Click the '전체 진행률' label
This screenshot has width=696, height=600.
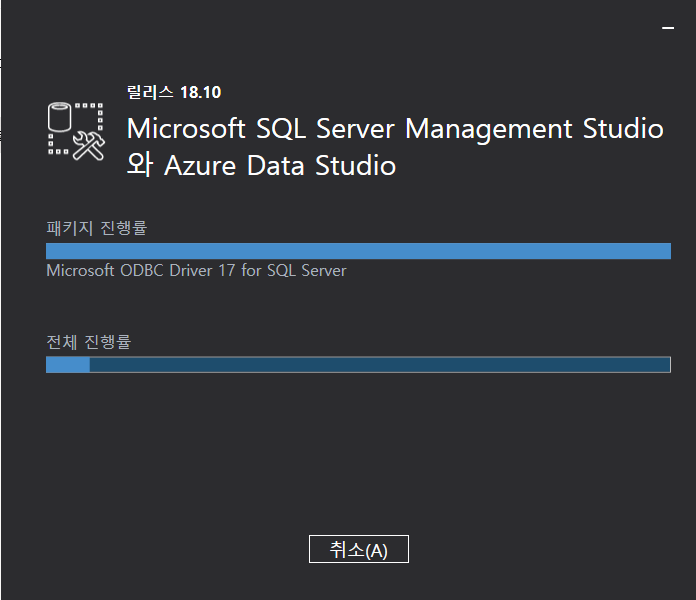[x=89, y=342]
